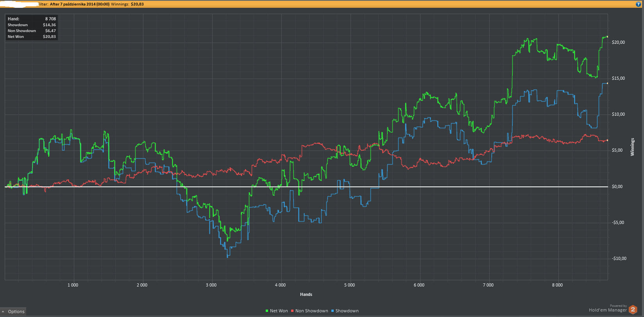Click the end point of the blue Showdown line
Screen dimensions: 644x317
(607, 83)
